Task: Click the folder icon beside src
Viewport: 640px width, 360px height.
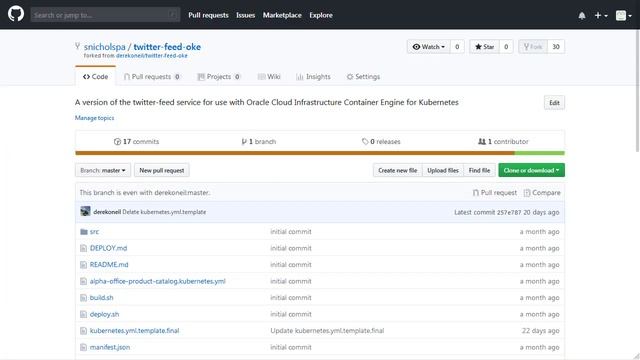Action: pos(84,232)
